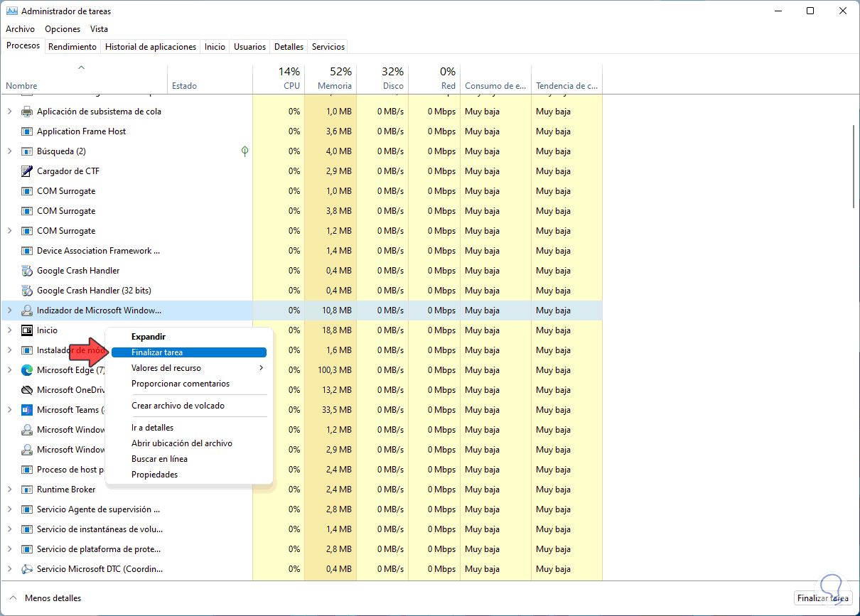The height and width of the screenshot is (616, 860).
Task: Switch to the Rendimiento tab
Action: point(72,47)
